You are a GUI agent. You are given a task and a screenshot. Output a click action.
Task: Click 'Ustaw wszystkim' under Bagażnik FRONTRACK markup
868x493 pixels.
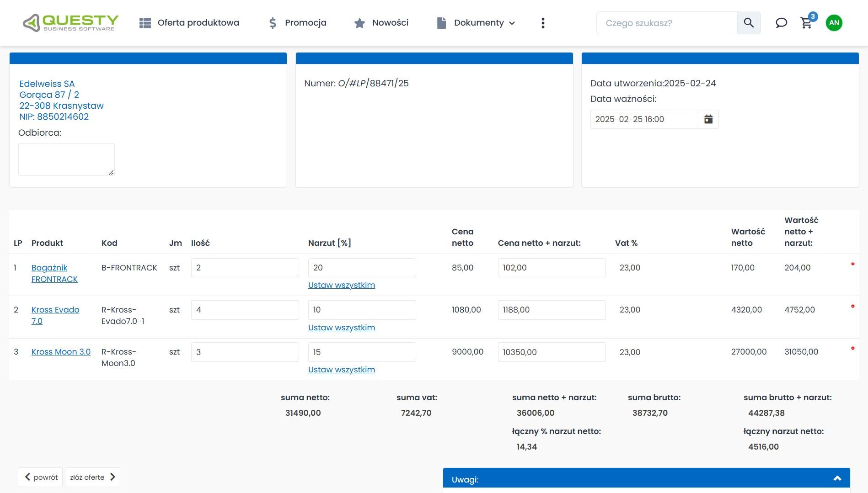pyautogui.click(x=342, y=285)
